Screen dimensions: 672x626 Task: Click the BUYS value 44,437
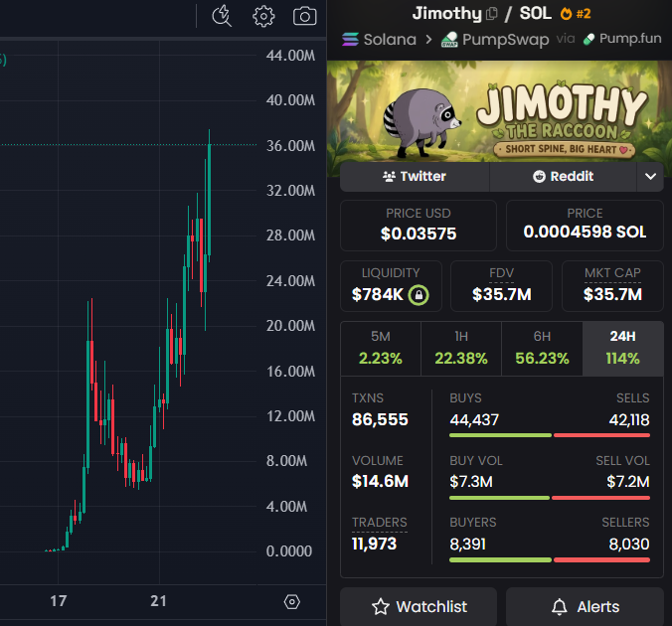tap(474, 420)
